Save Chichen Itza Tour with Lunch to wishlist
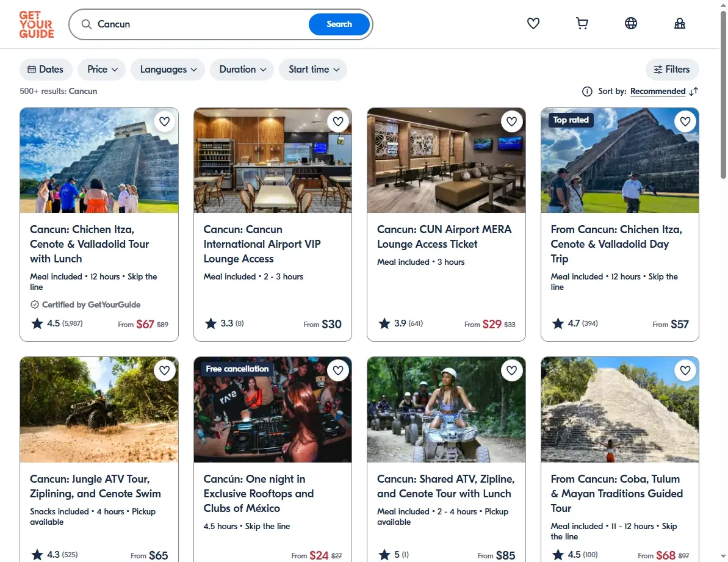This screenshot has height=562, width=728. (x=164, y=121)
